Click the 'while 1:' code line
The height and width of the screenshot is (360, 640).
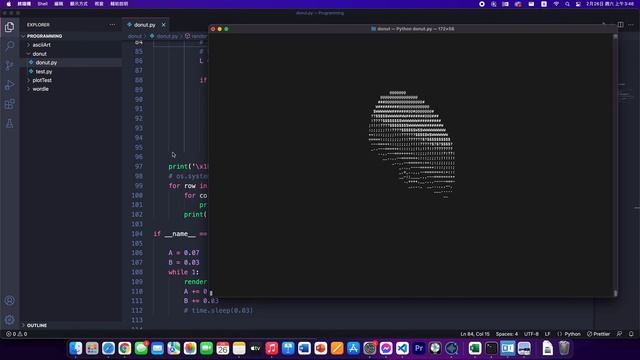pyautogui.click(x=184, y=272)
